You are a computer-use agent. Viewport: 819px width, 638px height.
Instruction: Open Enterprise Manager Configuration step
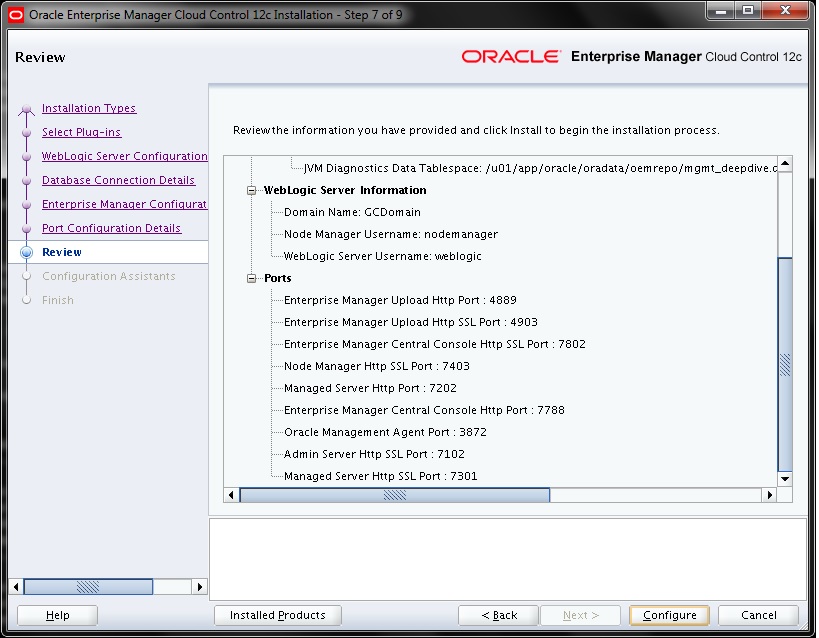pyautogui.click(x=124, y=204)
